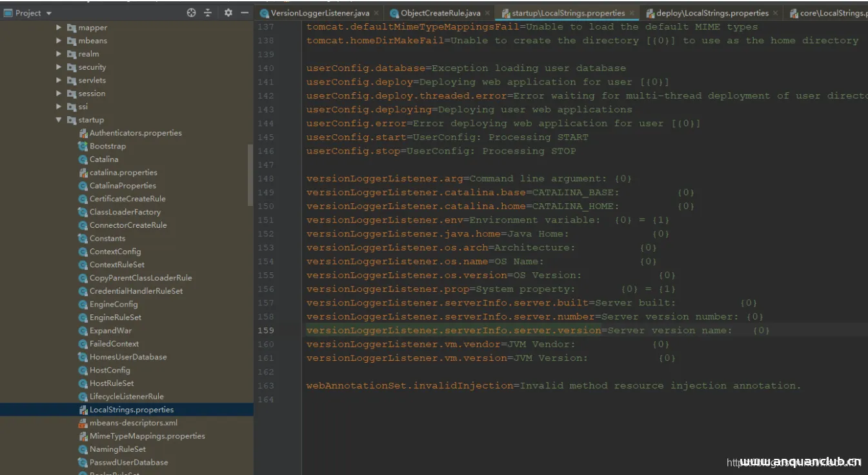Hide the Project tool window
Screen dimensions: 868x475
click(x=245, y=13)
